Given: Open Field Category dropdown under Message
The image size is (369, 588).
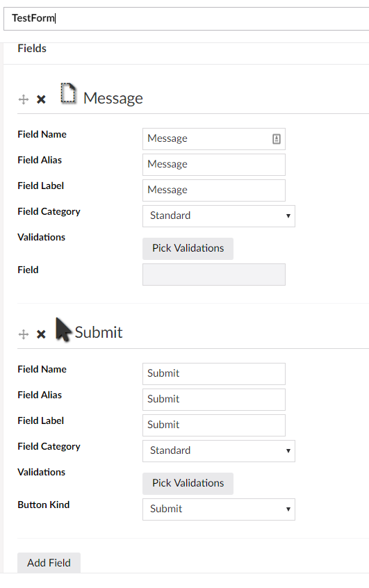Looking at the screenshot, I should click(x=219, y=216).
